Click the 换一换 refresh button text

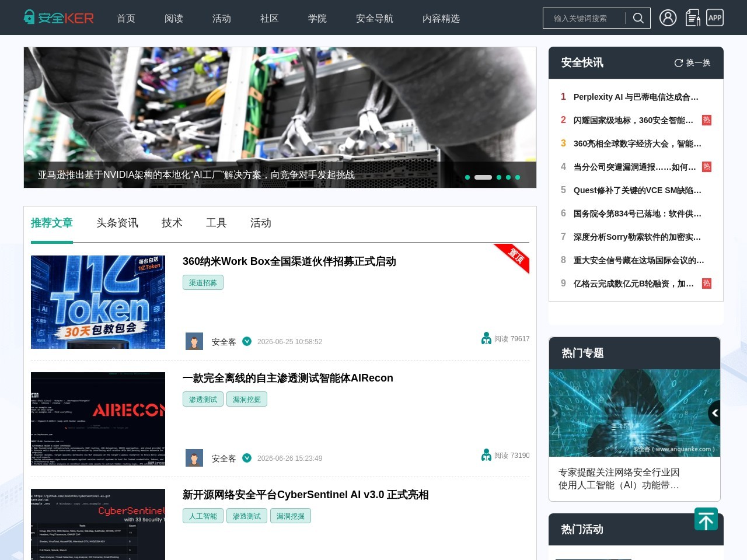(x=699, y=63)
